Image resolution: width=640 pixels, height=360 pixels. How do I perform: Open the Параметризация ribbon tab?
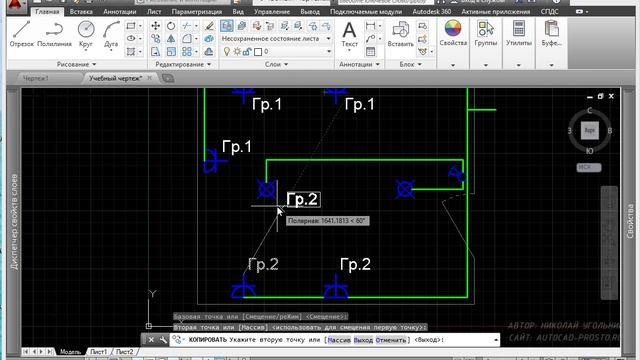(x=197, y=12)
